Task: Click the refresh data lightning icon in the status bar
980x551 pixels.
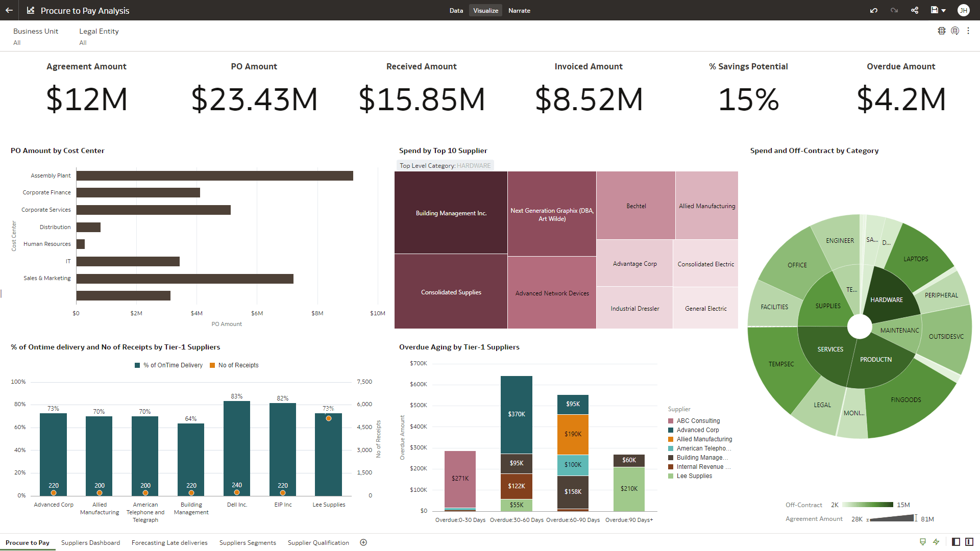Action: tap(937, 542)
